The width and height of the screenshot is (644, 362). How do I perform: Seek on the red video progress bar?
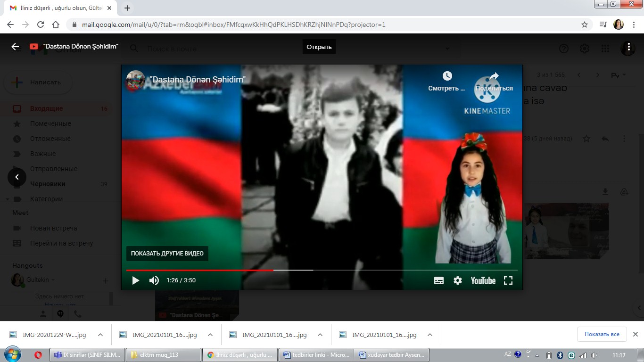coord(200,270)
